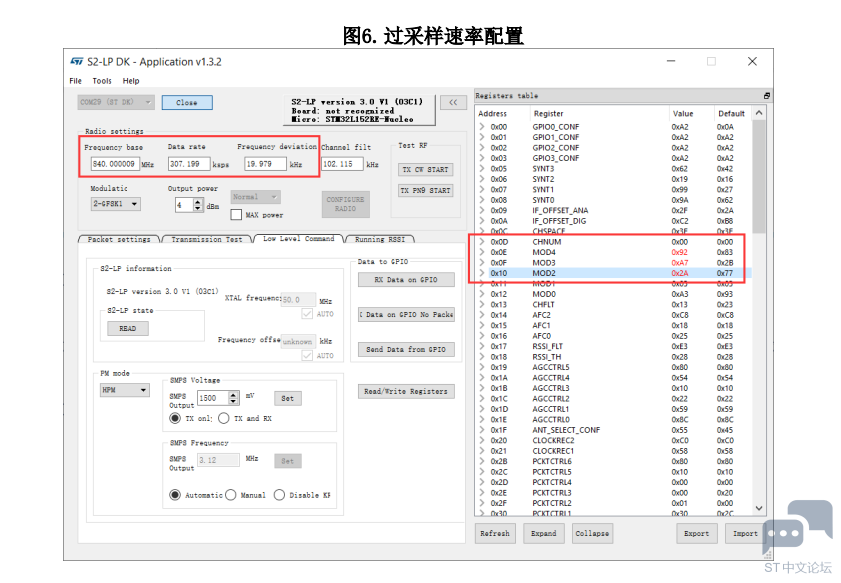Expand the 0x19 AGCCTRL5 register row
The width and height of the screenshot is (841, 583).
point(482,367)
